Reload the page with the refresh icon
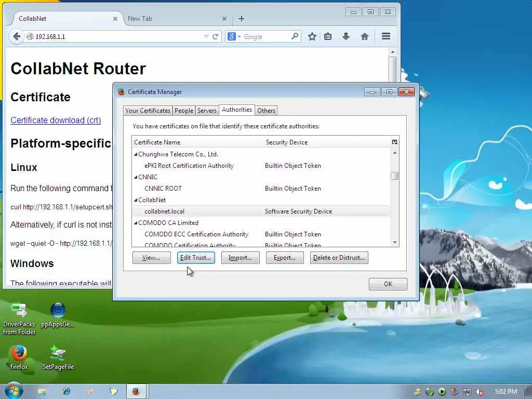This screenshot has height=399, width=532. [215, 36]
